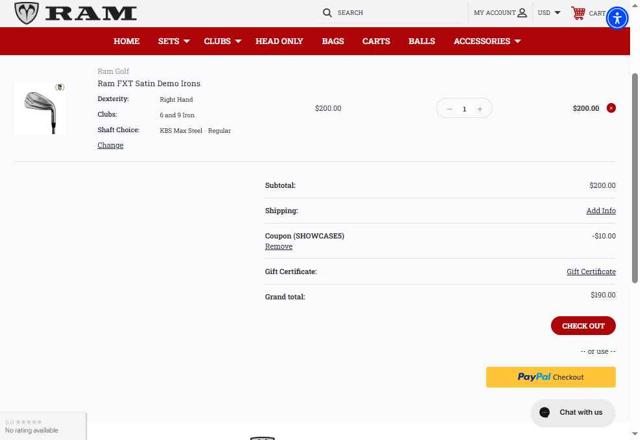
Task: Click the search magnifier icon
Action: 327,13
